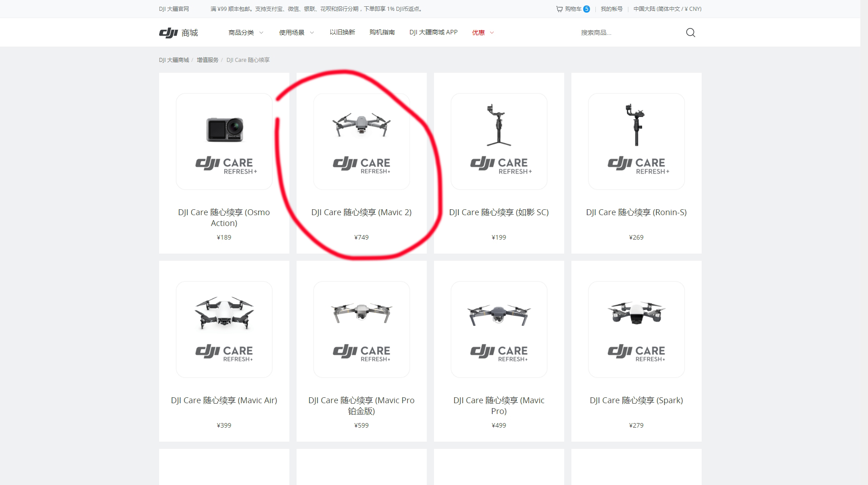Click the cart count badge showing 5

(x=586, y=9)
